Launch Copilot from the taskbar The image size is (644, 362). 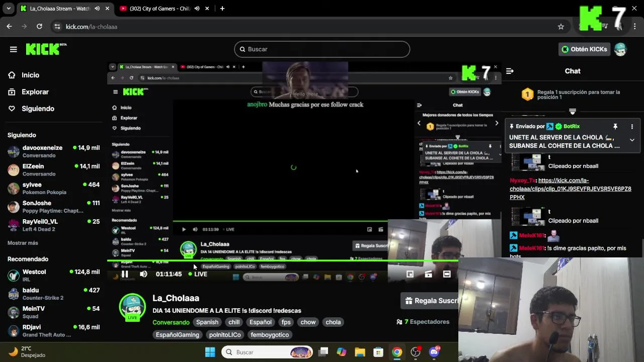pyautogui.click(x=342, y=352)
